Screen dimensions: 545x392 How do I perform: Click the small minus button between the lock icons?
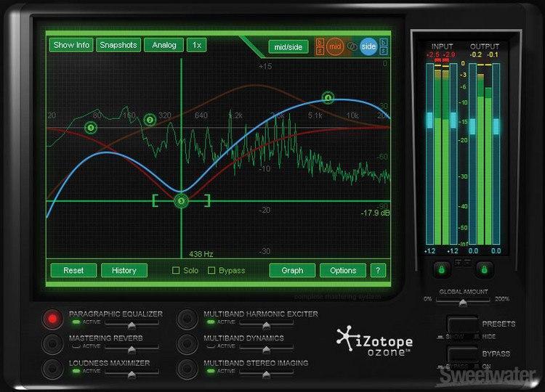467,262
